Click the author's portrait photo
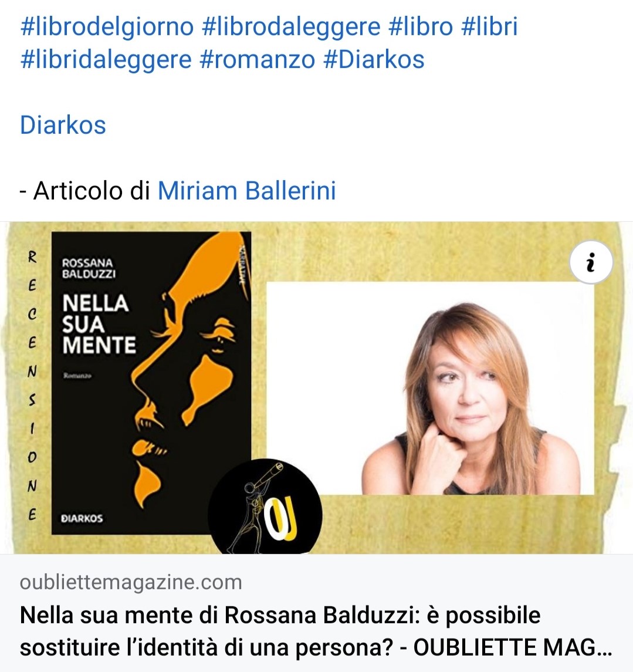The height and width of the screenshot is (672, 633). click(430, 389)
